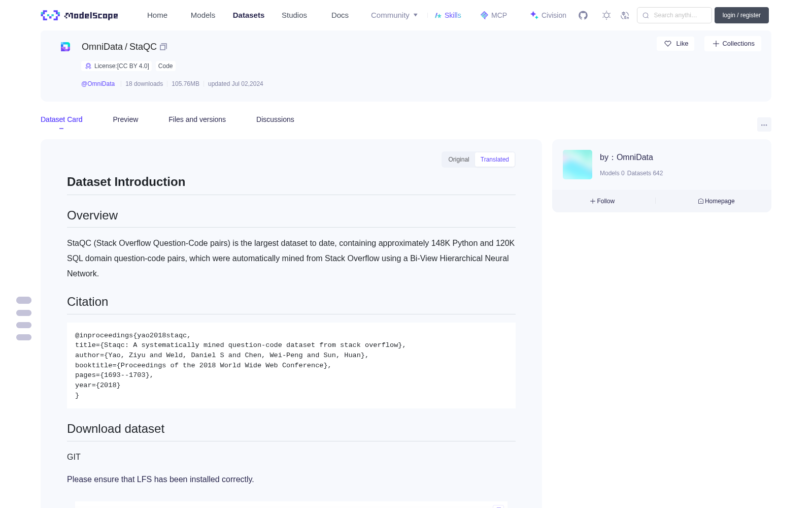This screenshot has width=812, height=508.
Task: Click the language switch icon
Action: point(625,15)
